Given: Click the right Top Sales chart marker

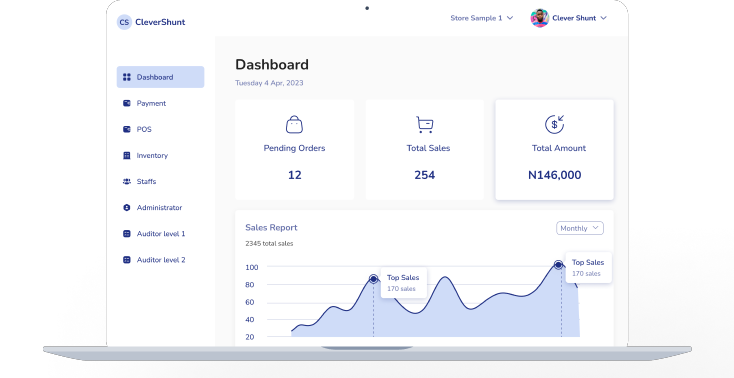Looking at the screenshot, I should click(558, 265).
